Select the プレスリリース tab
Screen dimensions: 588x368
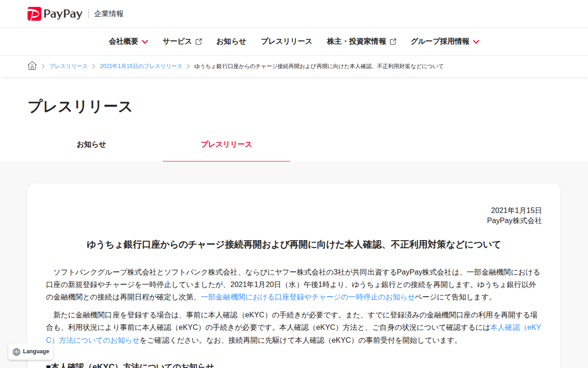[x=226, y=144]
